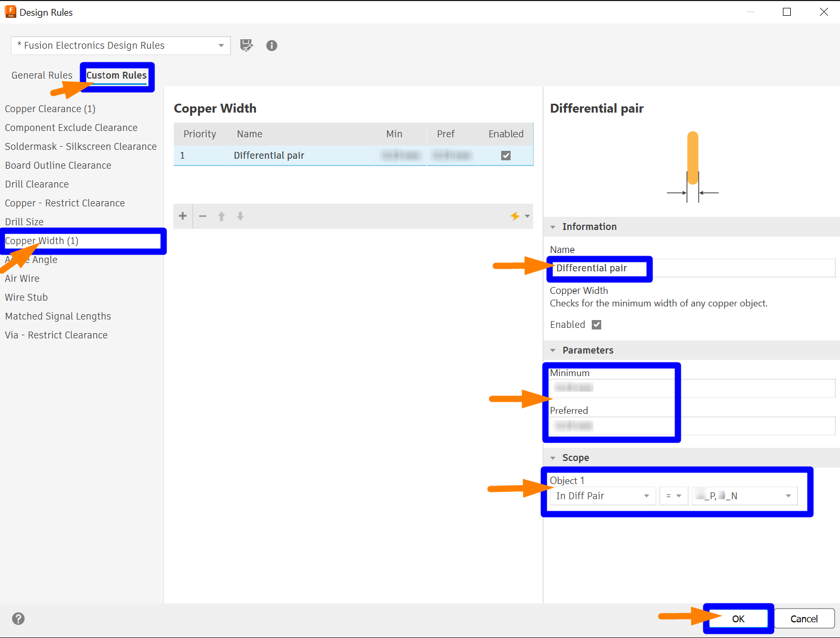
Task: Run the rule check lightning icon
Action: coord(515,216)
